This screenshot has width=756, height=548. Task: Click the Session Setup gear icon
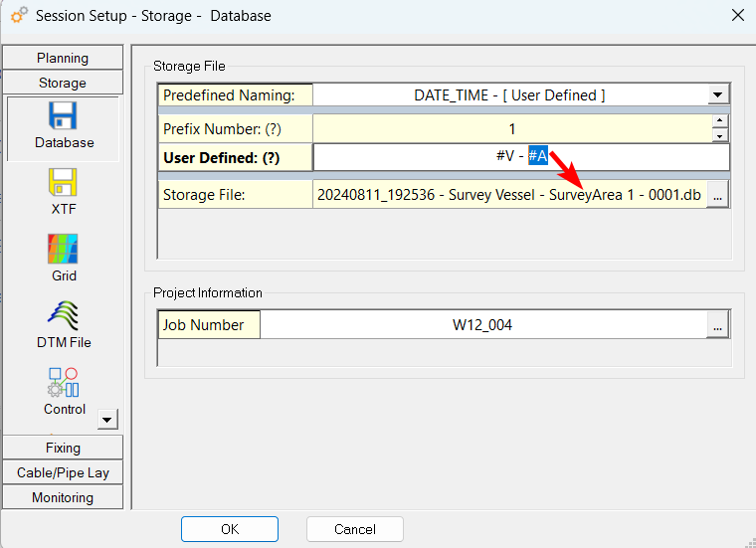(x=18, y=16)
